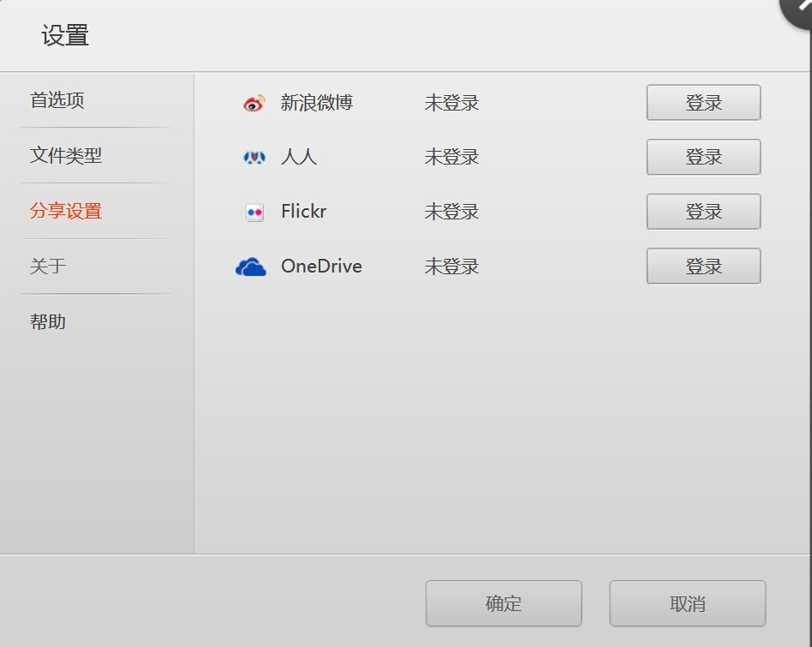Click the 新浪微博 service name label
Viewport: 812px width, 647px height.
click(x=317, y=103)
